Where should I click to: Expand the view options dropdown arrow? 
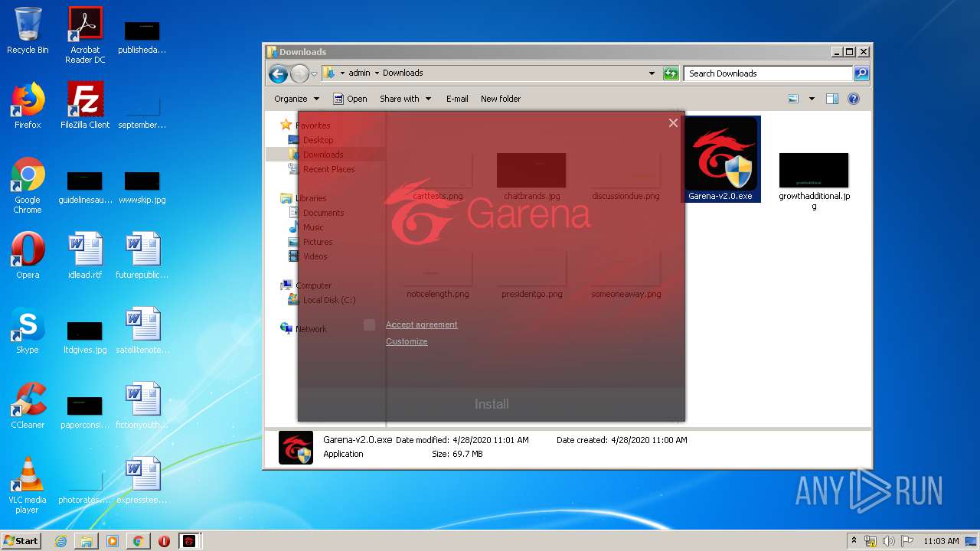tap(812, 99)
